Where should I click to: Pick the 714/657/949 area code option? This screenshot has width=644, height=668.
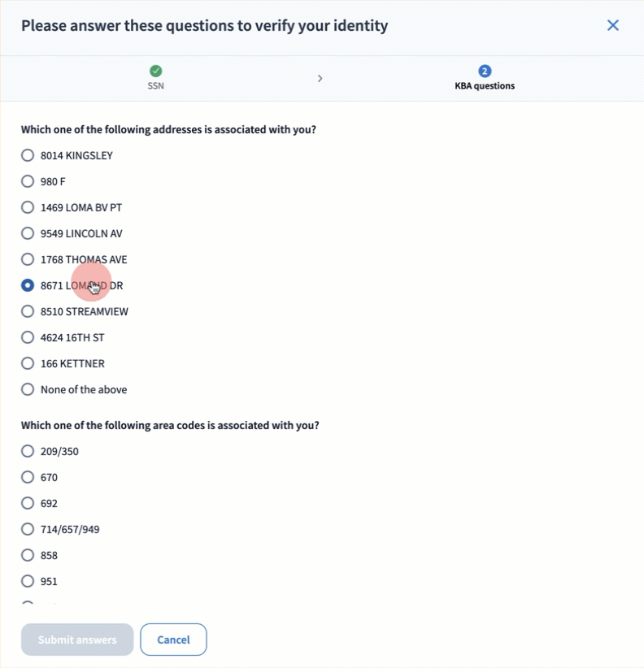(x=28, y=529)
